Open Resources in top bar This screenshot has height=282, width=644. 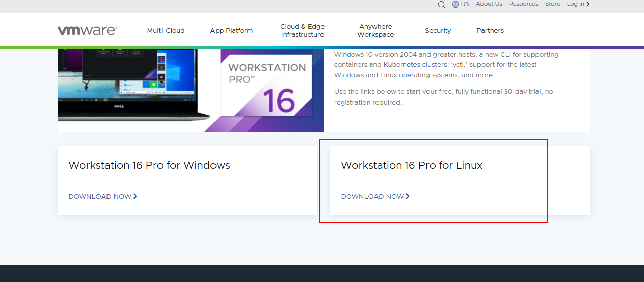click(523, 4)
